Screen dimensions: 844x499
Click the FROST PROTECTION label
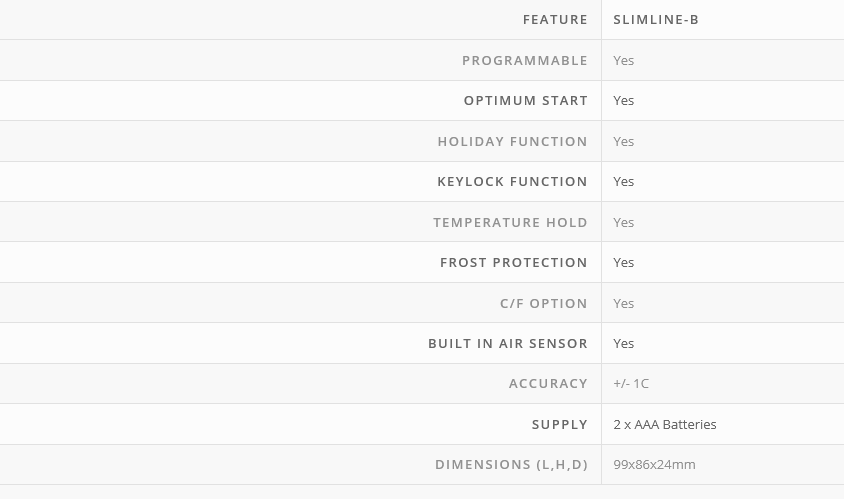[x=514, y=263]
